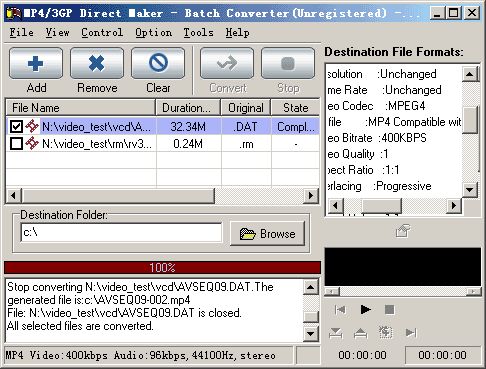Play the preview video
486x369 pixels.
click(x=366, y=310)
